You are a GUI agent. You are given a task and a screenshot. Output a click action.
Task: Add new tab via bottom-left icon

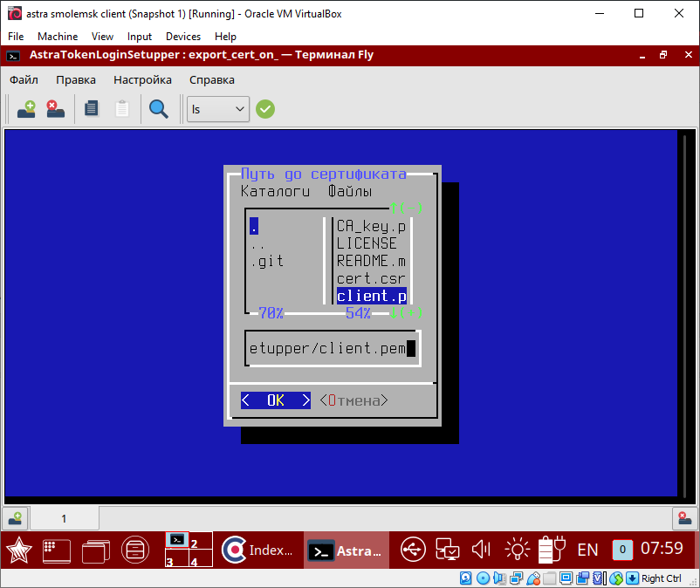pyautogui.click(x=15, y=518)
